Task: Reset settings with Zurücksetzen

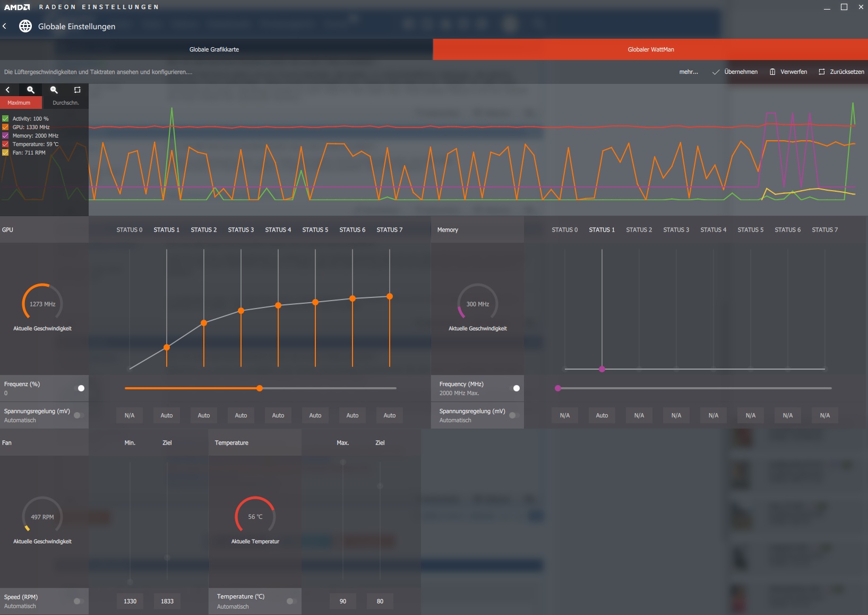Action: [x=841, y=72]
